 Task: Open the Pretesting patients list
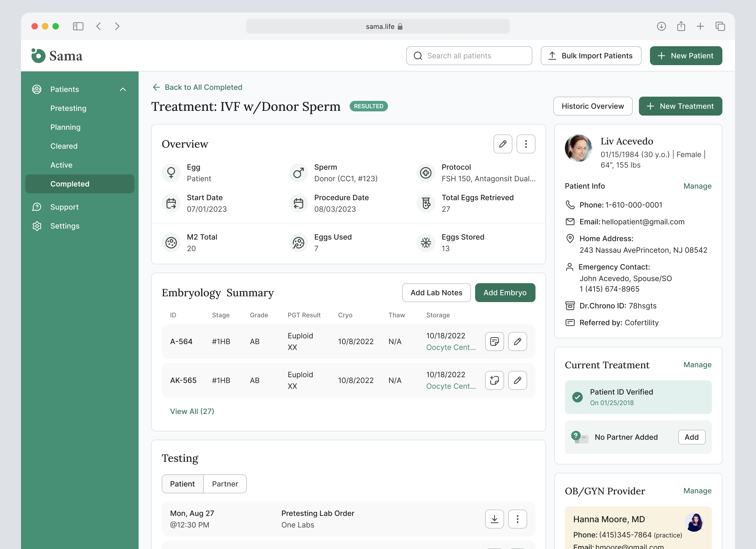[x=68, y=108]
